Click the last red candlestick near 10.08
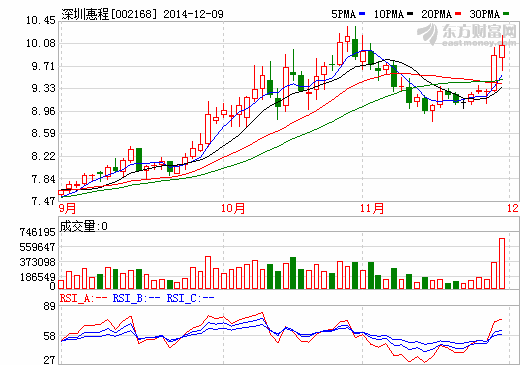Viewport: 520px width, 365px height. pos(502,52)
